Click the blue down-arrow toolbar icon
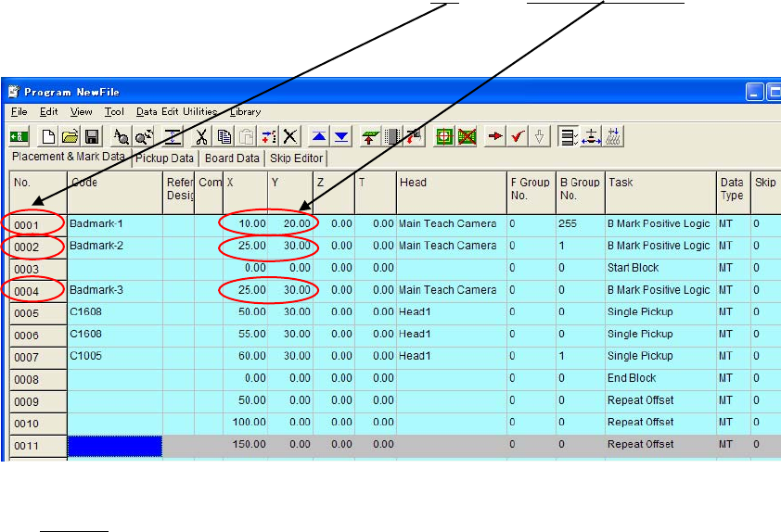The width and height of the screenshot is (781, 532). coord(341,136)
